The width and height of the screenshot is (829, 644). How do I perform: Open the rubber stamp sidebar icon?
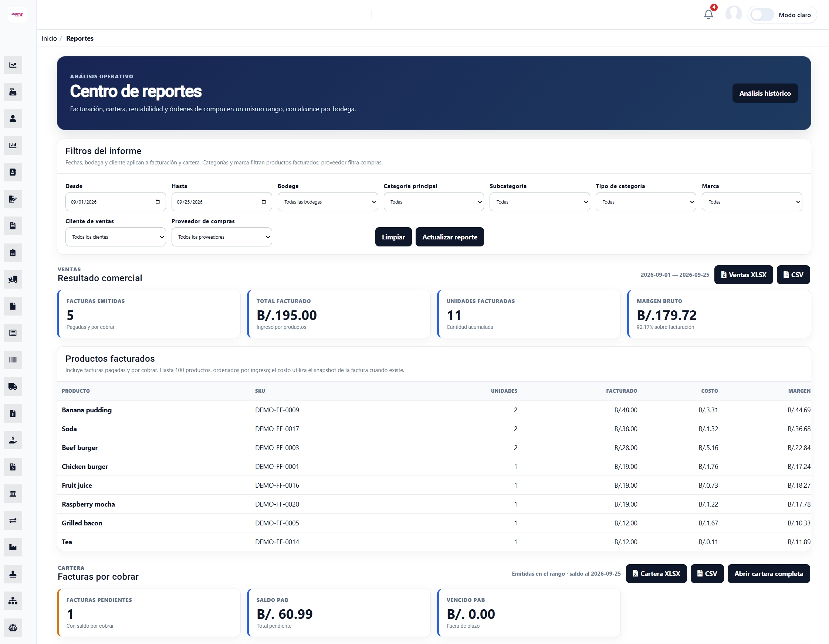click(x=13, y=574)
